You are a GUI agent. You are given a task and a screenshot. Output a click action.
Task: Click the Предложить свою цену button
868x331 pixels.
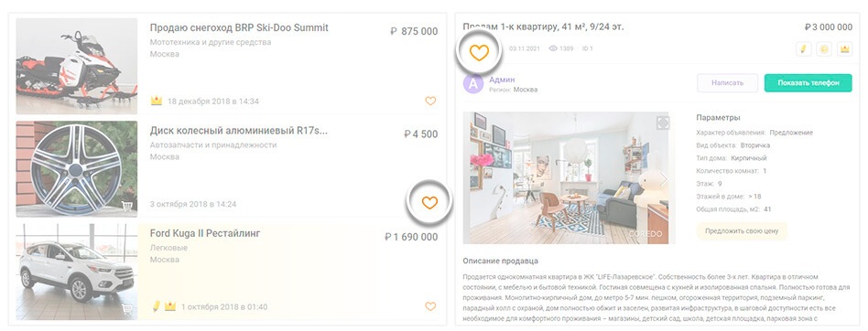click(742, 231)
